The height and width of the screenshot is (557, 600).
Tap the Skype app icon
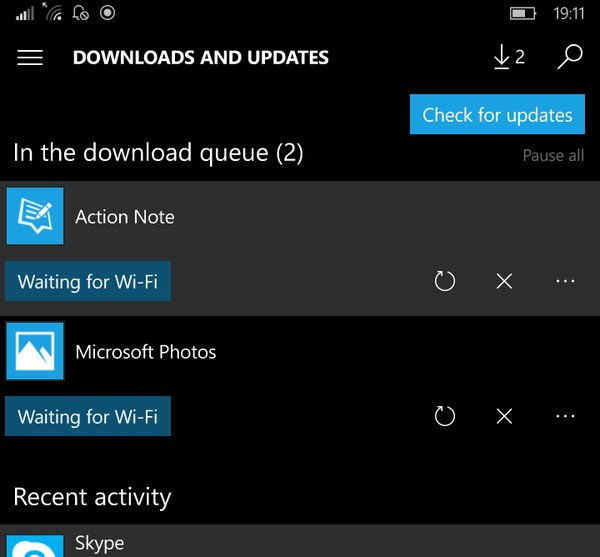[x=35, y=546]
